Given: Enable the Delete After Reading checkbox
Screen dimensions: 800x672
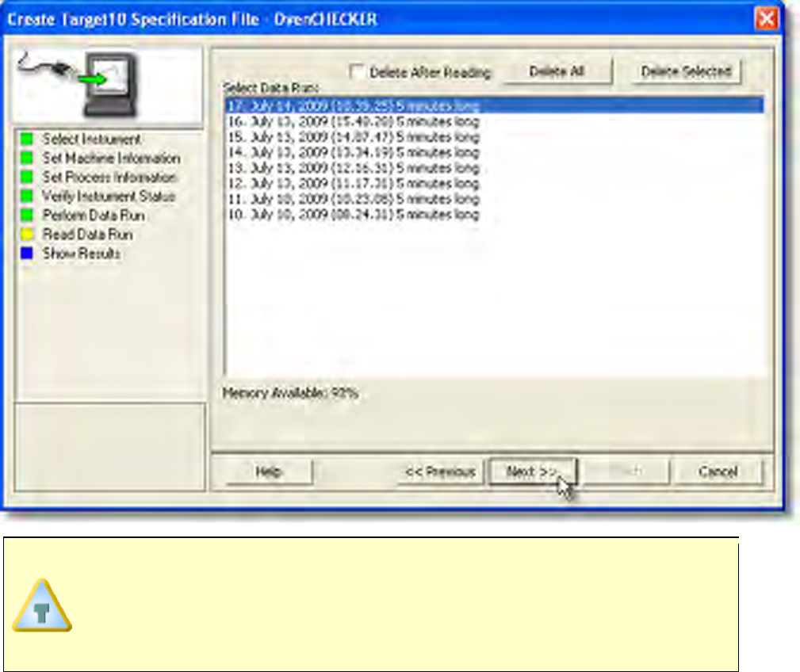Looking at the screenshot, I should [357, 71].
